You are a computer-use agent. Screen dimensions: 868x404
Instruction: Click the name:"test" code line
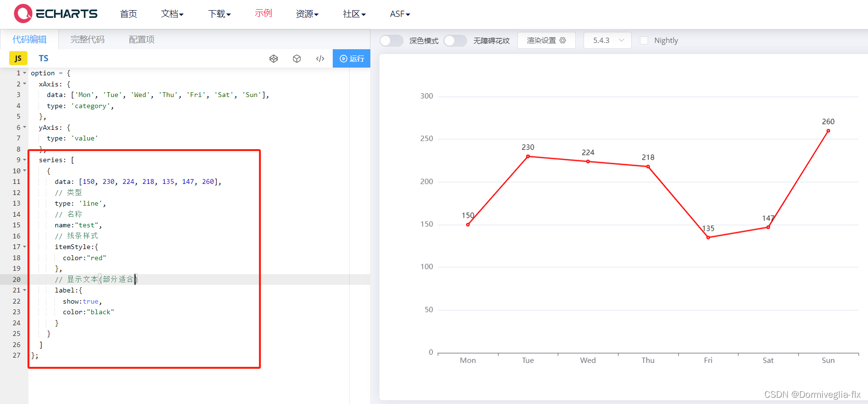coord(78,225)
